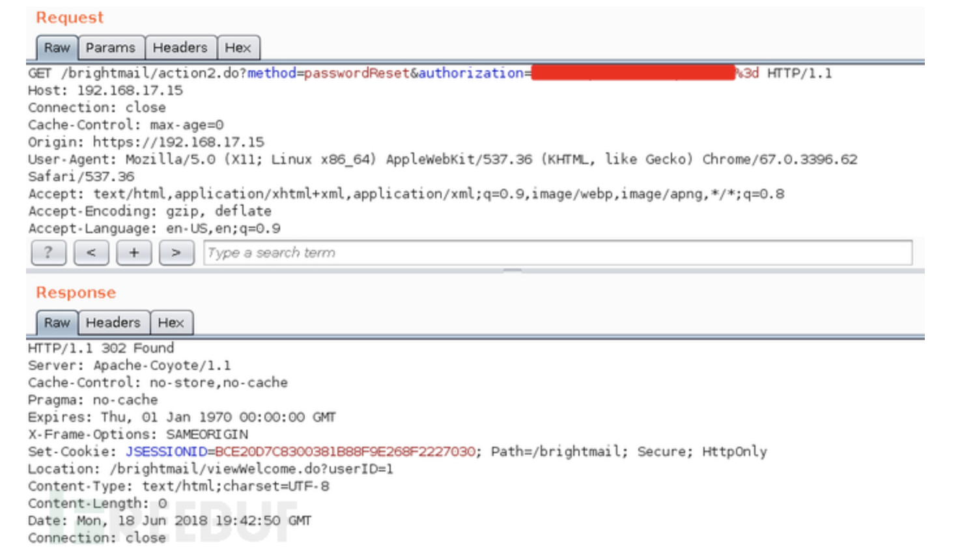
Task: Focus the 'Type a search term' field
Action: click(x=557, y=253)
